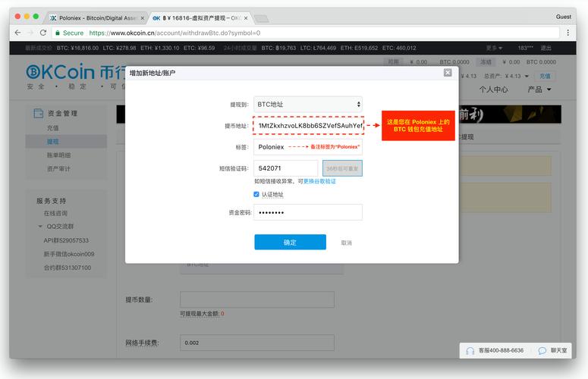Close the 增加新地址/账户 dialog with X icon
The width and height of the screenshot is (588, 379).
click(448, 73)
